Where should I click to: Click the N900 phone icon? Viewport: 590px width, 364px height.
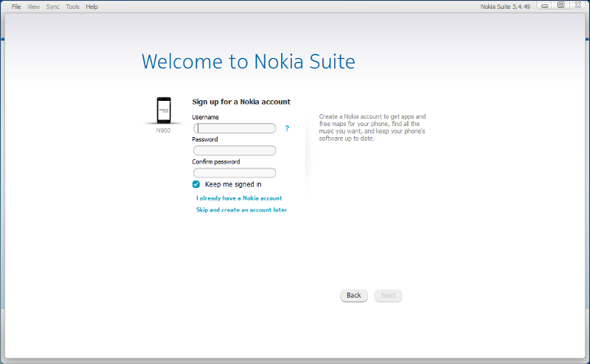163,111
